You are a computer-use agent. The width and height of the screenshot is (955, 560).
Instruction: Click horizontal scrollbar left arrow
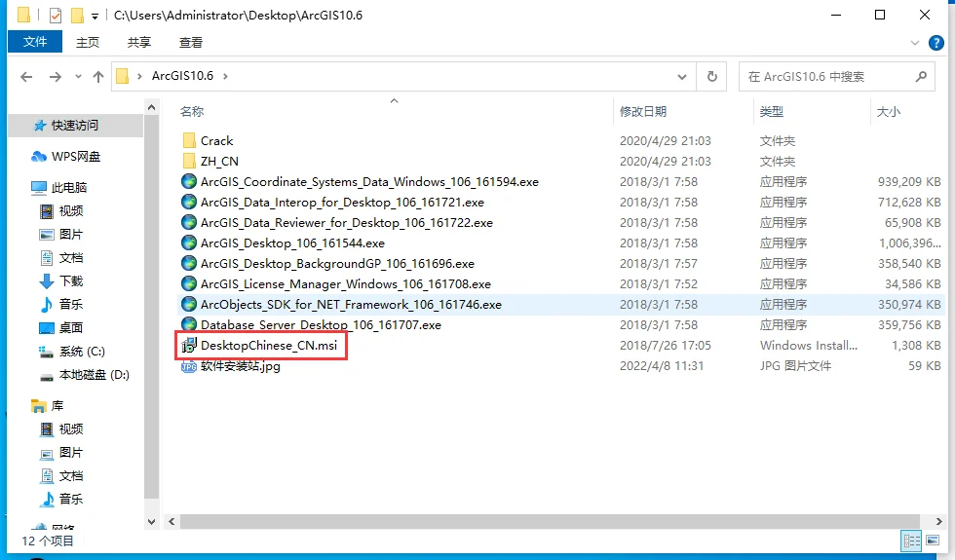coord(172,522)
